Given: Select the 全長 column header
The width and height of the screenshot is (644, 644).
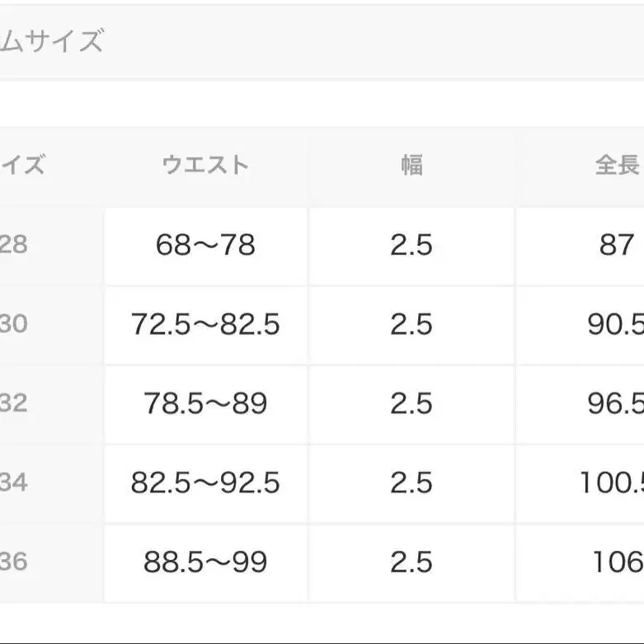Looking at the screenshot, I should pos(617,165).
